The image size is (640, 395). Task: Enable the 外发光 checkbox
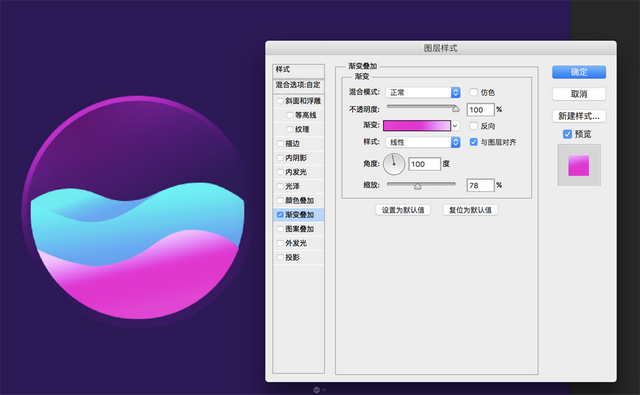pyautogui.click(x=280, y=243)
